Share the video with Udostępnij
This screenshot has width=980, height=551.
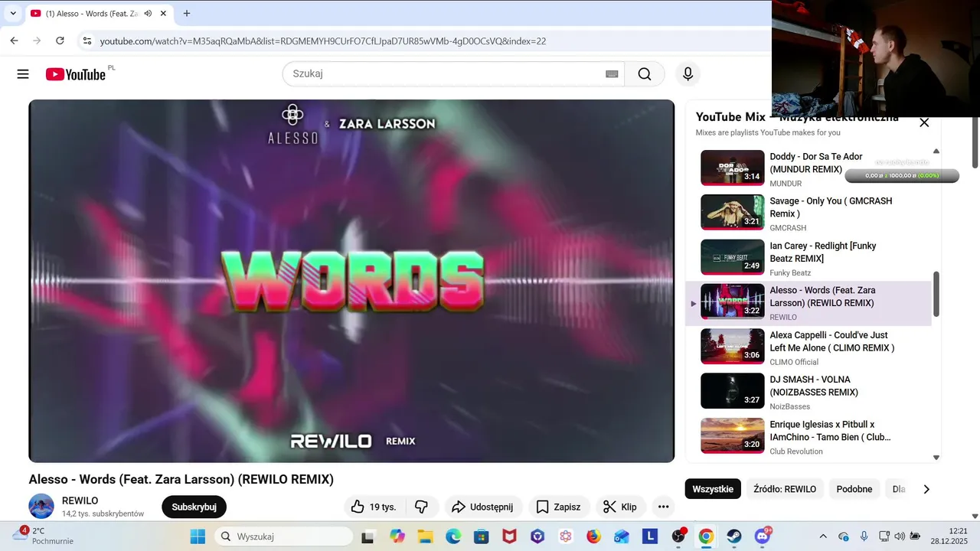tap(484, 507)
